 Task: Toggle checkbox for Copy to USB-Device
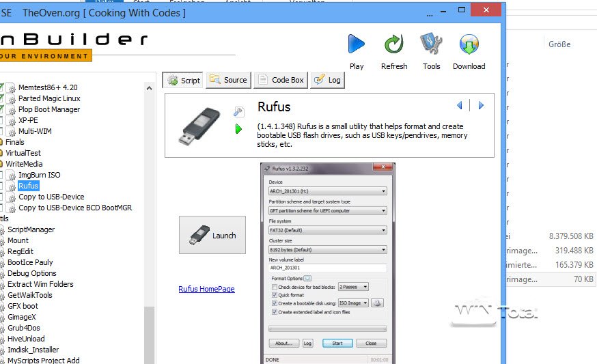click(x=1, y=197)
